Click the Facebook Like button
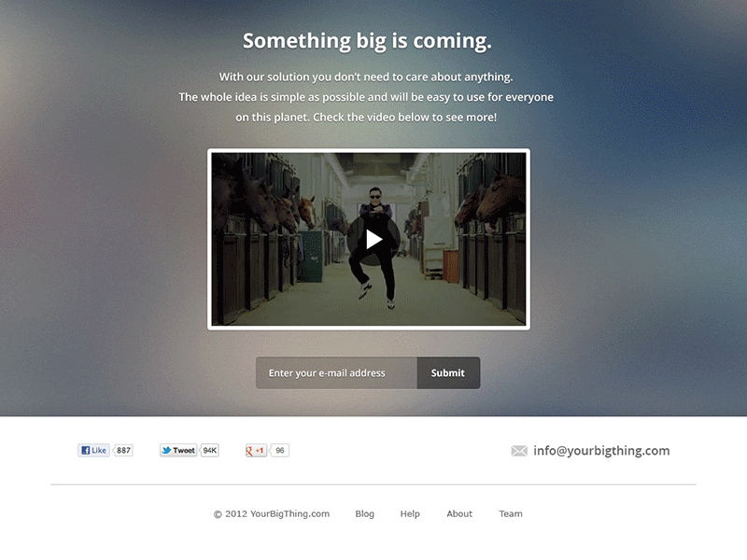Viewport: 747px width, 560px height. 94,451
